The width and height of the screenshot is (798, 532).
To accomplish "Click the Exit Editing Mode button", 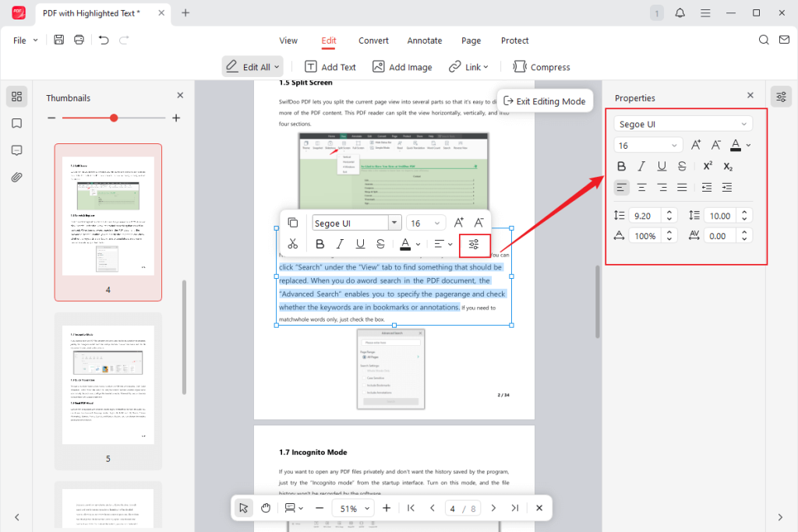I will pyautogui.click(x=544, y=100).
